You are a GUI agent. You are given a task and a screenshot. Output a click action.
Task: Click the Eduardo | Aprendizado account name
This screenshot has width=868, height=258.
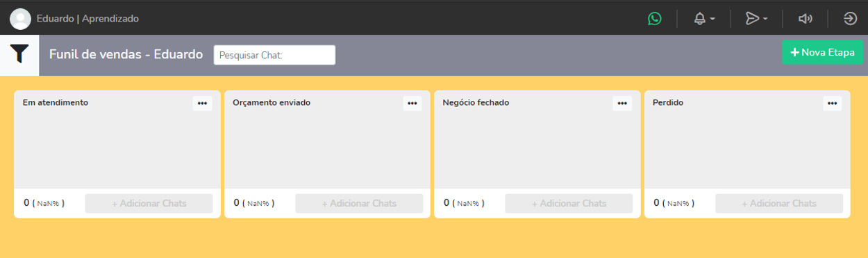[x=87, y=19]
